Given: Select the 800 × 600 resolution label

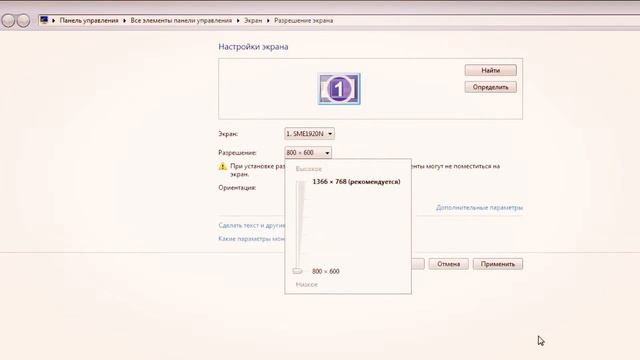Looking at the screenshot, I should pyautogui.click(x=326, y=271).
